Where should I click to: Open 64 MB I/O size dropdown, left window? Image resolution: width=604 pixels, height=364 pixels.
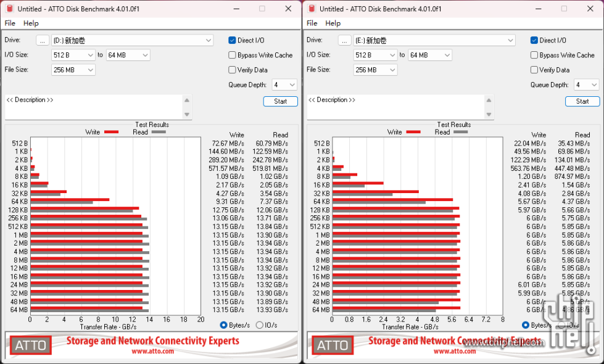[128, 55]
